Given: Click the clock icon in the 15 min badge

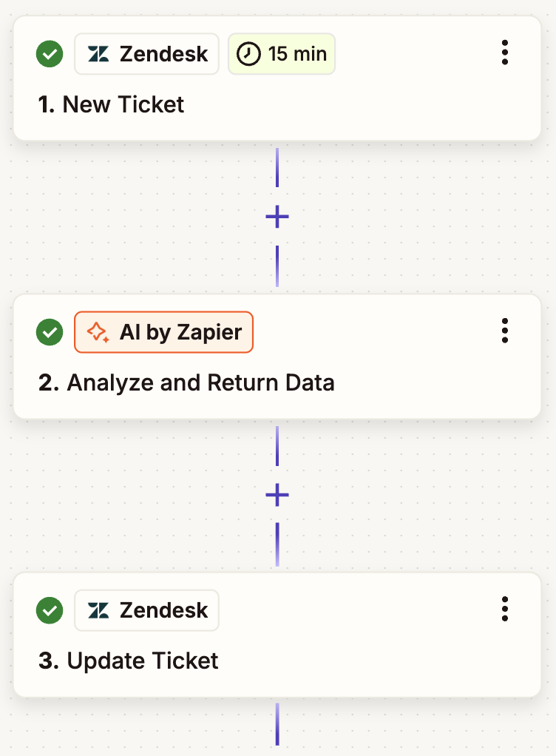Looking at the screenshot, I should click(x=248, y=53).
